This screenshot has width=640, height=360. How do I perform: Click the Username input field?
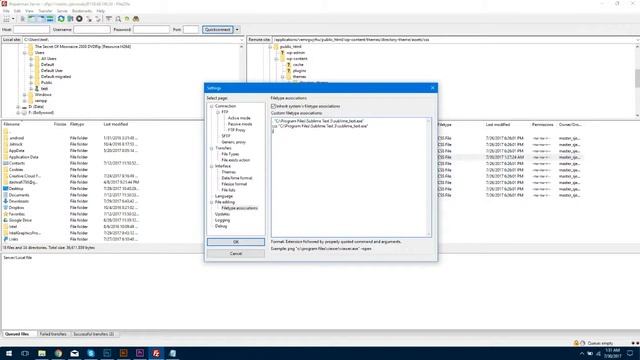pos(92,30)
